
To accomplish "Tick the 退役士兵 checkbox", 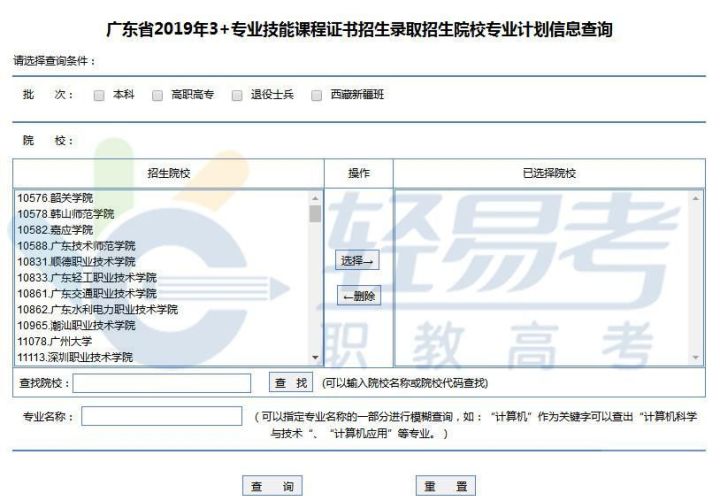I will [237, 96].
